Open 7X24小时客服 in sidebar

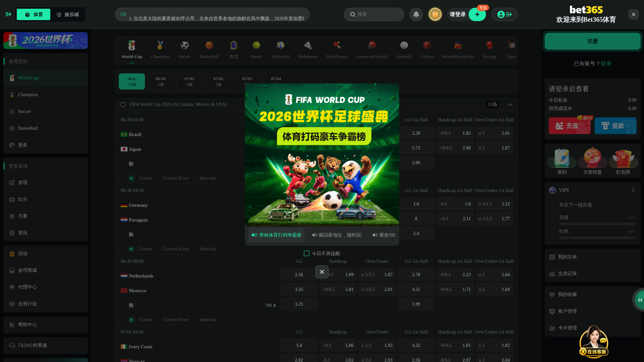(x=46, y=346)
